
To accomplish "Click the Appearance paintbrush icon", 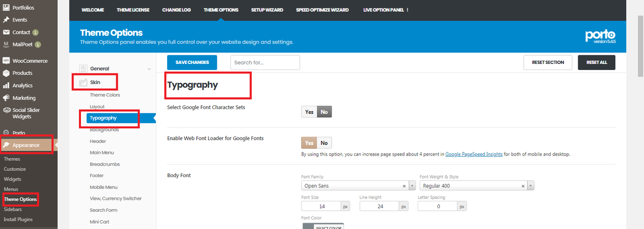I will click(x=6, y=145).
